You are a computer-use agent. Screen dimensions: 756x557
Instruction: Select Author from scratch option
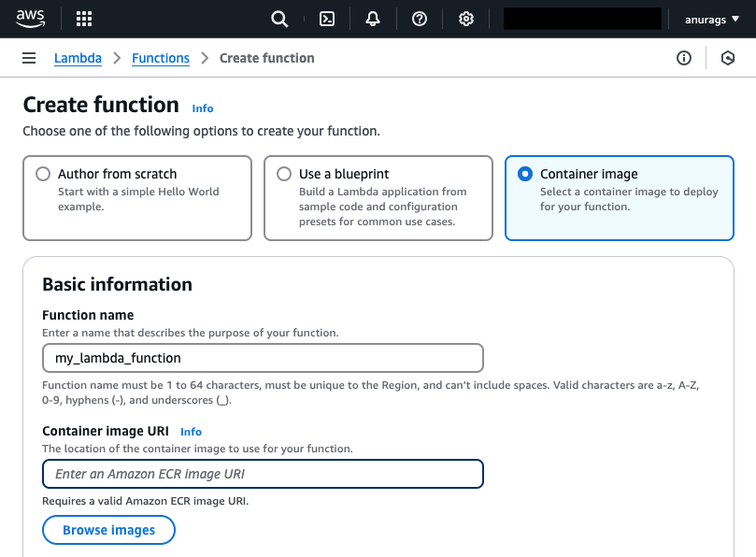[x=137, y=198]
